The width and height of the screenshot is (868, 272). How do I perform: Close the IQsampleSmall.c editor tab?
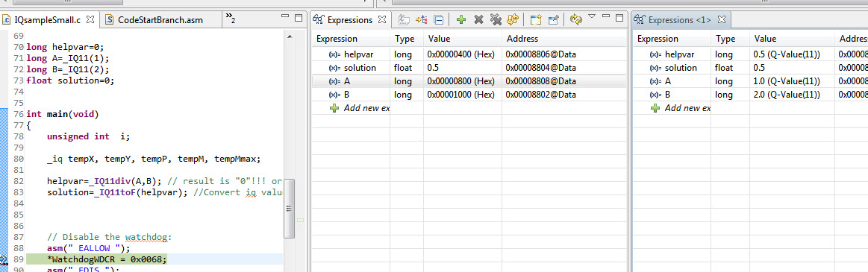[91, 19]
